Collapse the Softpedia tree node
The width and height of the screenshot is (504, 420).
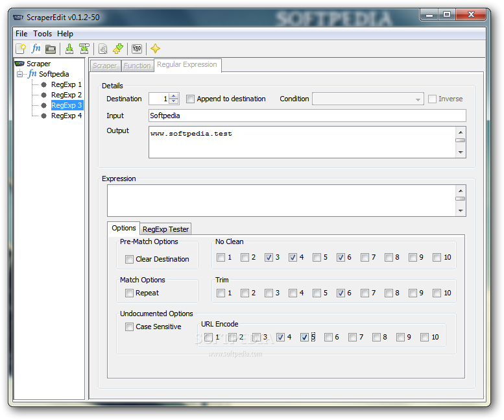coord(19,74)
